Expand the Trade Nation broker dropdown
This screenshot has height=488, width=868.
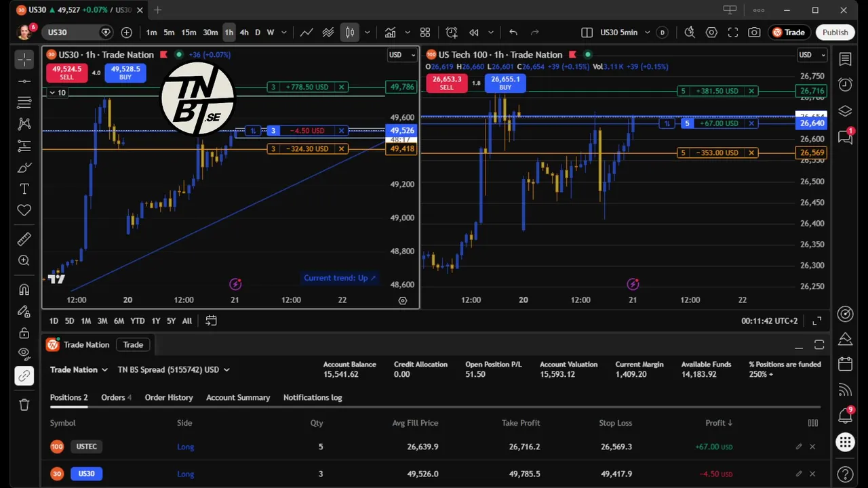pos(79,369)
